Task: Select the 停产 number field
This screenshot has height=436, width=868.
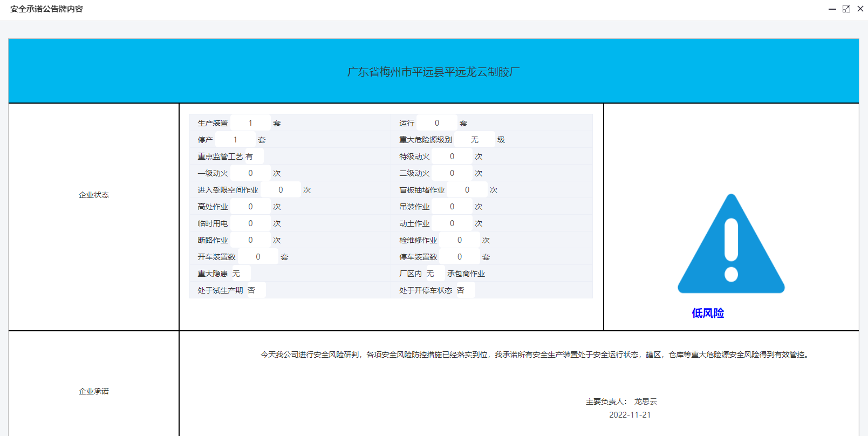Action: coord(235,140)
